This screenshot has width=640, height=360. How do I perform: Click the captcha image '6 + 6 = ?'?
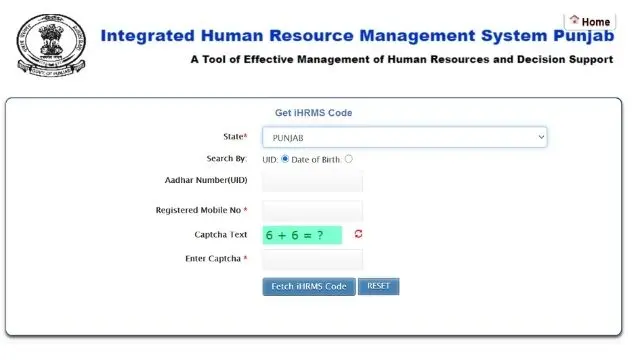pos(302,235)
